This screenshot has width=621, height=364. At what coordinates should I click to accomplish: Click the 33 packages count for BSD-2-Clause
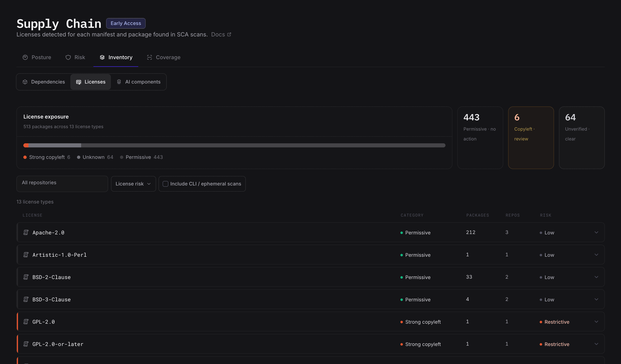[469, 277]
